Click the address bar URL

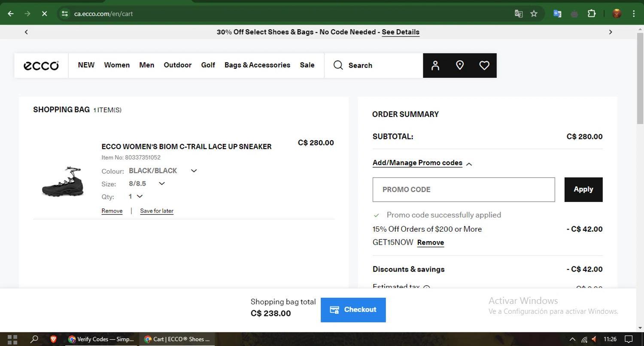tap(103, 14)
